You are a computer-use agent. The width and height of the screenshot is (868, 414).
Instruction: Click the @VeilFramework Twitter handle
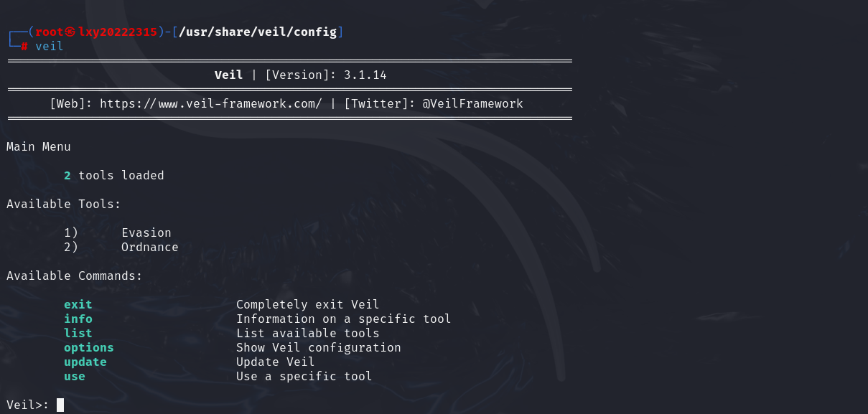tap(472, 103)
